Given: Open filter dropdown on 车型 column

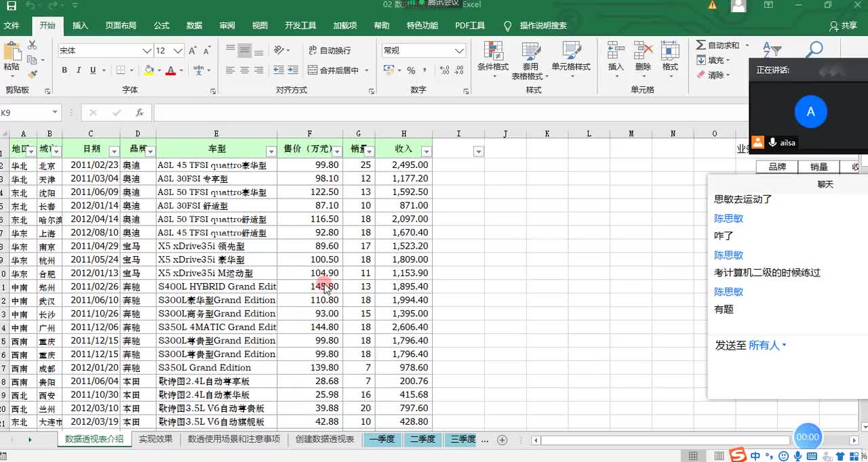Looking at the screenshot, I should coord(271,152).
